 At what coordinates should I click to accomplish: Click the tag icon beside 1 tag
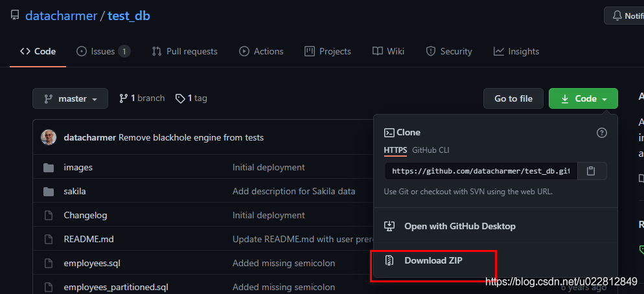tap(180, 98)
